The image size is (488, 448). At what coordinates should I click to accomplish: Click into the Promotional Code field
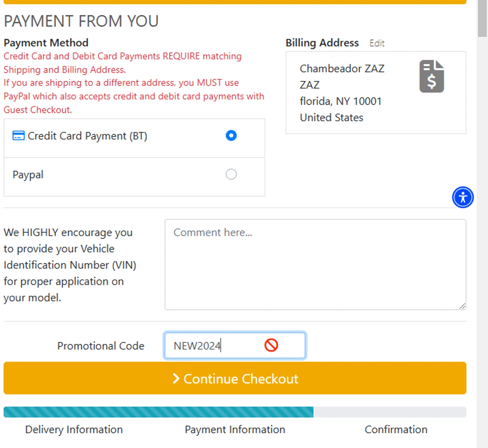coord(235,345)
